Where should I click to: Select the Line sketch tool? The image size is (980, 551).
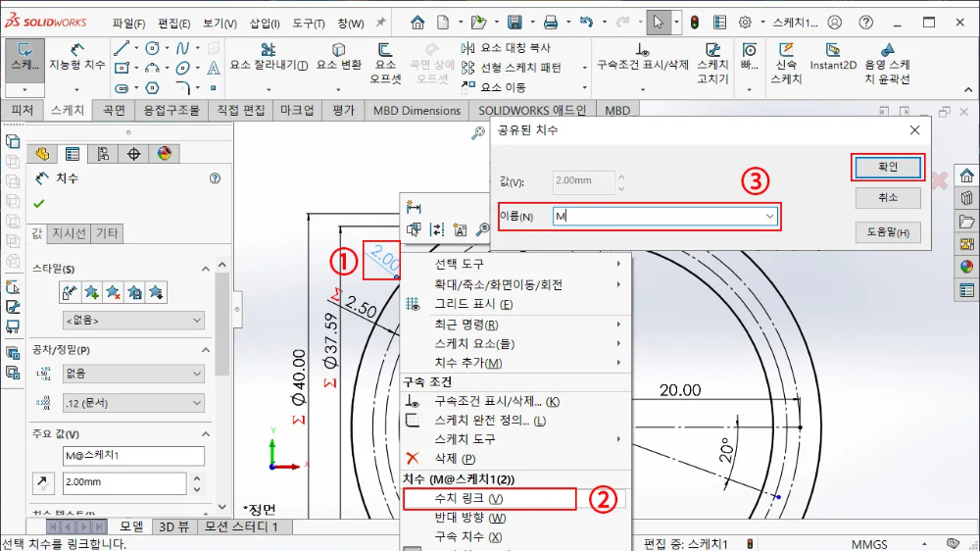pyautogui.click(x=122, y=48)
